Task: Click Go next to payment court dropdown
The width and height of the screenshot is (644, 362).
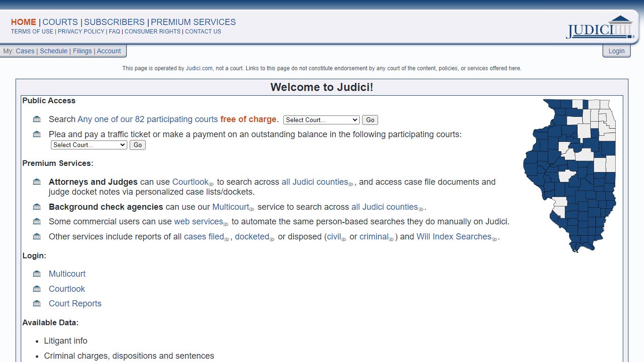Action: coord(138,145)
